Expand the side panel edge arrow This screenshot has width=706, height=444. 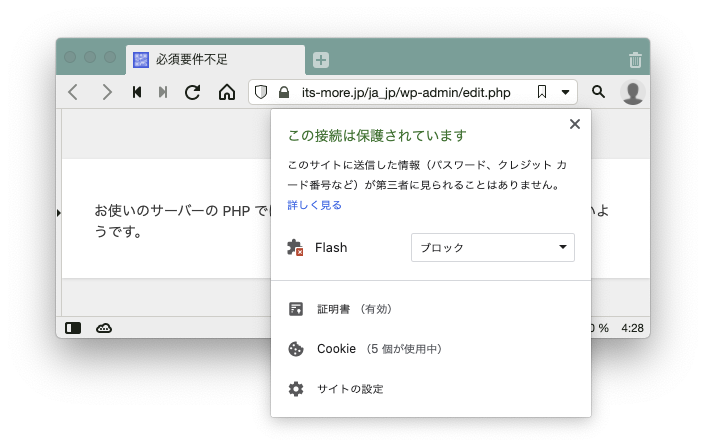[58, 212]
